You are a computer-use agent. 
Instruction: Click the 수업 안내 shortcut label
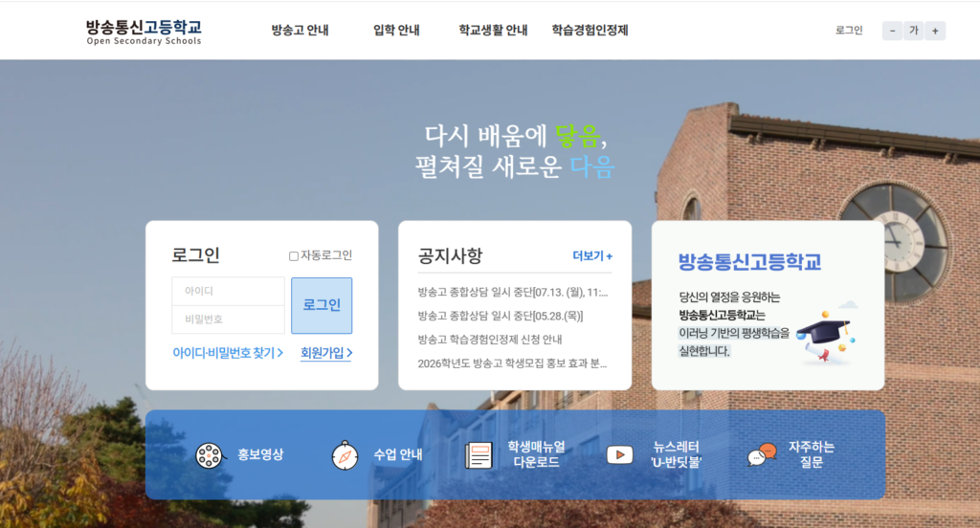[397, 455]
